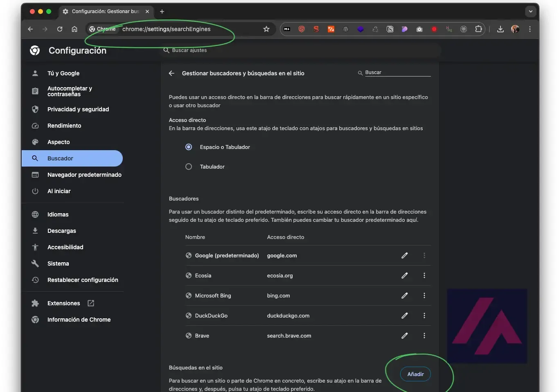
Task: Open the home page via house icon
Action: 74,29
